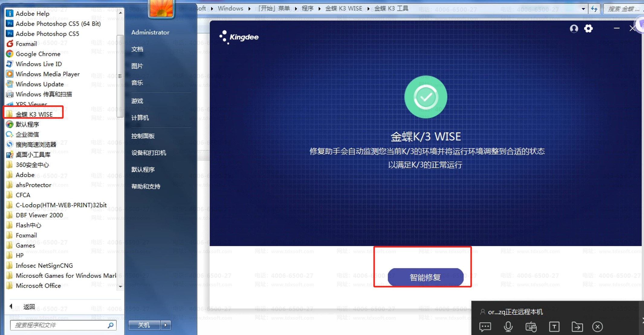Click the Explorer address bar refresh icon

[594, 9]
